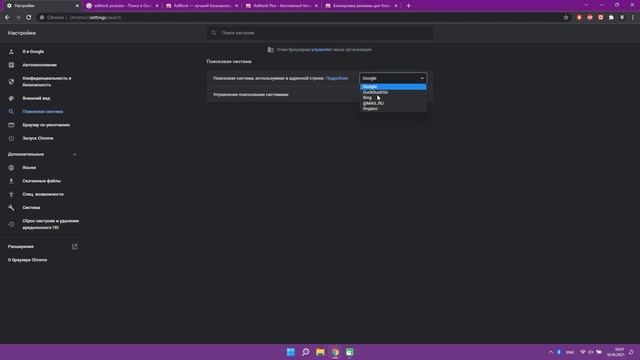Close the 'adblock youtube' search tab
Screen dimensions: 640x360
157,6
